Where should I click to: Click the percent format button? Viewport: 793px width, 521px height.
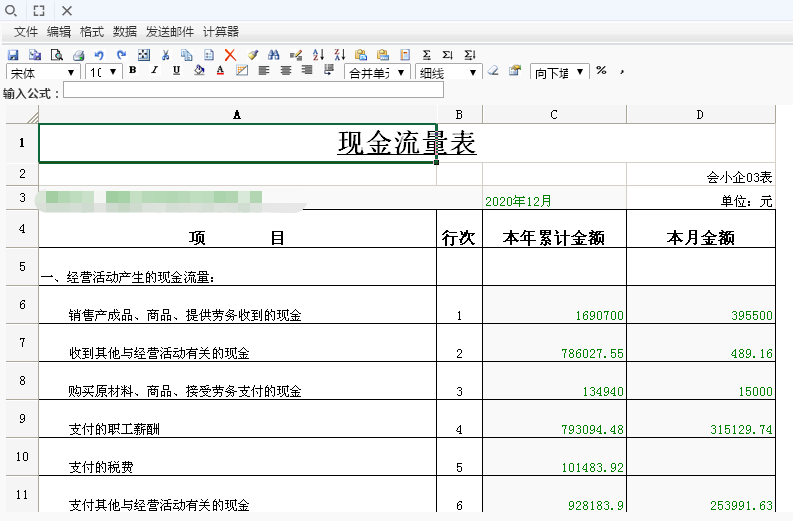tap(601, 71)
